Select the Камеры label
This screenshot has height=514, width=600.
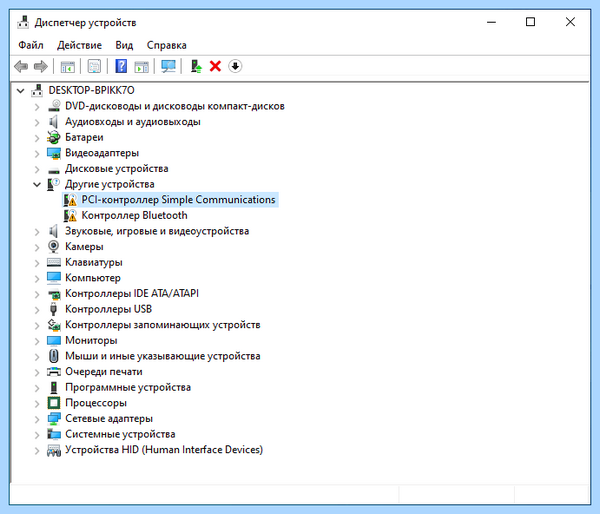point(84,247)
